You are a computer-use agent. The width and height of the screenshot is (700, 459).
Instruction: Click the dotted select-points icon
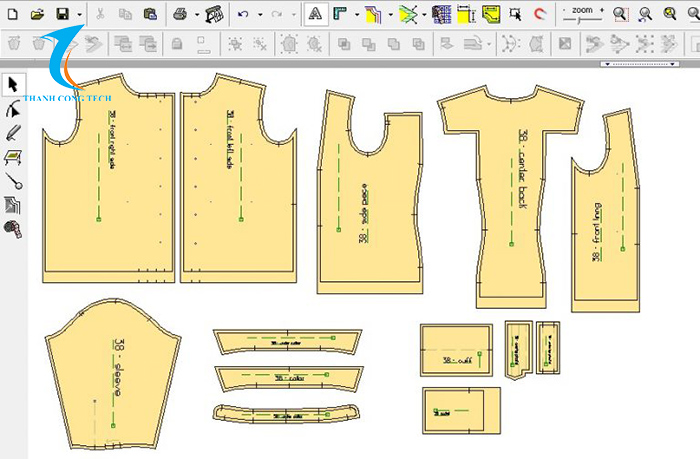235,44
